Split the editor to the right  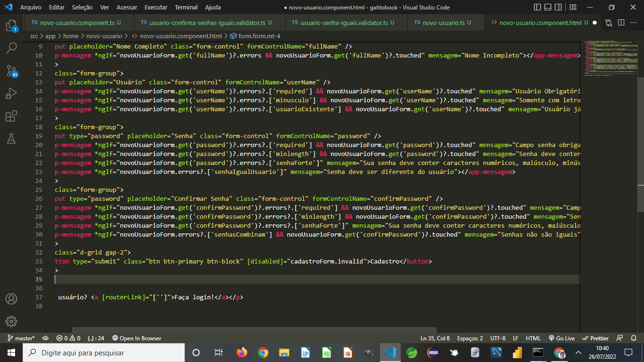click(x=621, y=23)
